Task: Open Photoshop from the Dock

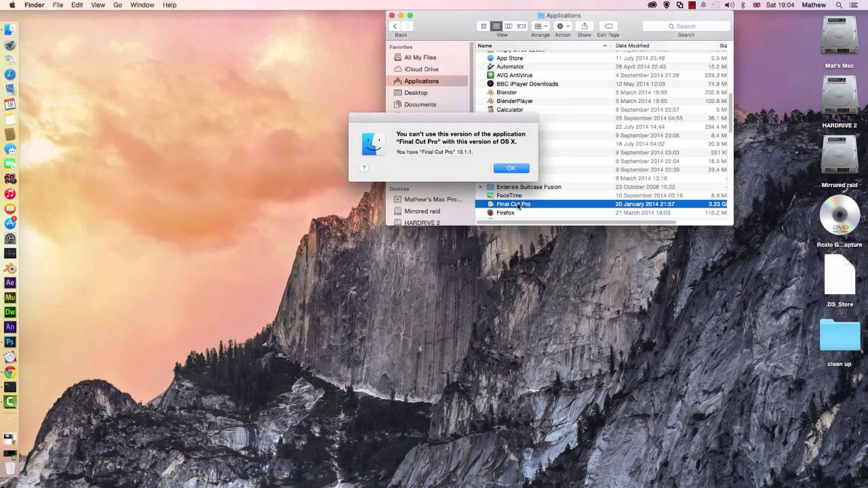Action: [10, 342]
